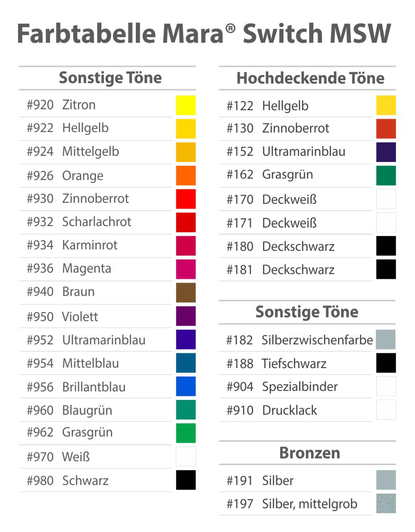Pick the #956 Brillantblau swatch
Viewport: 415px width, 532px height.
(186, 386)
